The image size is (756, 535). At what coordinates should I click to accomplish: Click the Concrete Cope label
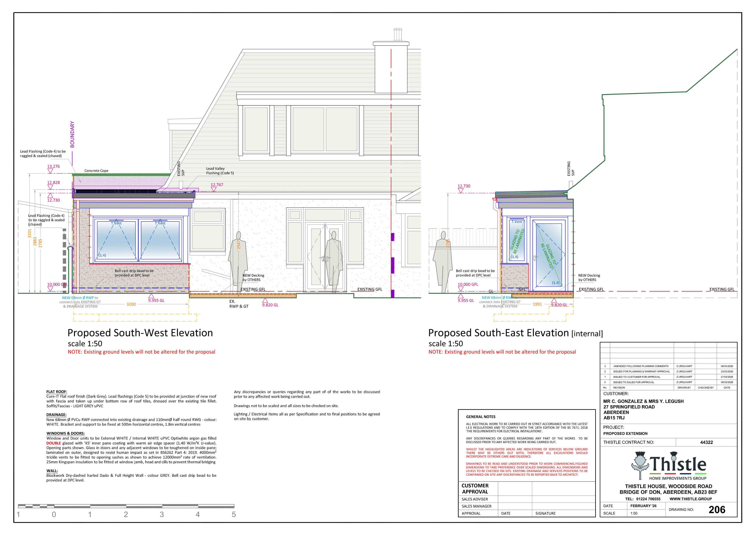tap(96, 171)
